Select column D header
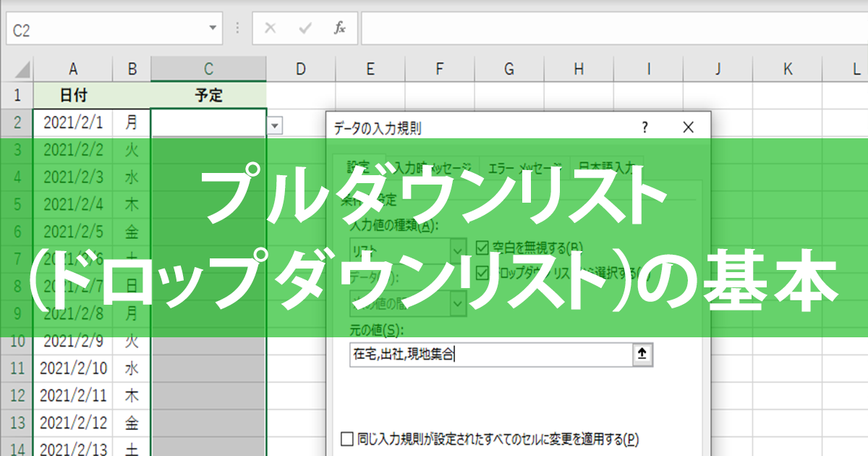This screenshot has height=456, width=868. click(x=301, y=69)
